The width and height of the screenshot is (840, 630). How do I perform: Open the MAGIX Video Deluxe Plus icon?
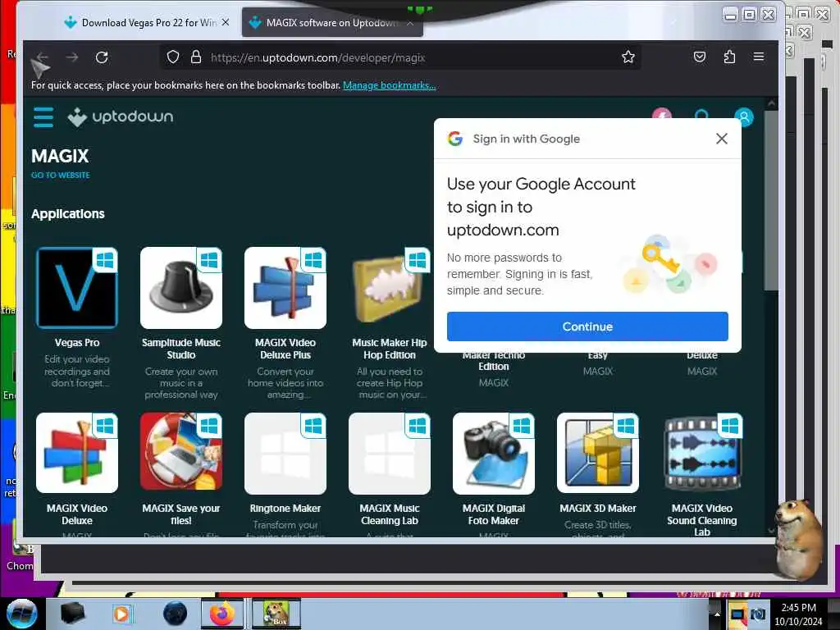click(x=285, y=288)
